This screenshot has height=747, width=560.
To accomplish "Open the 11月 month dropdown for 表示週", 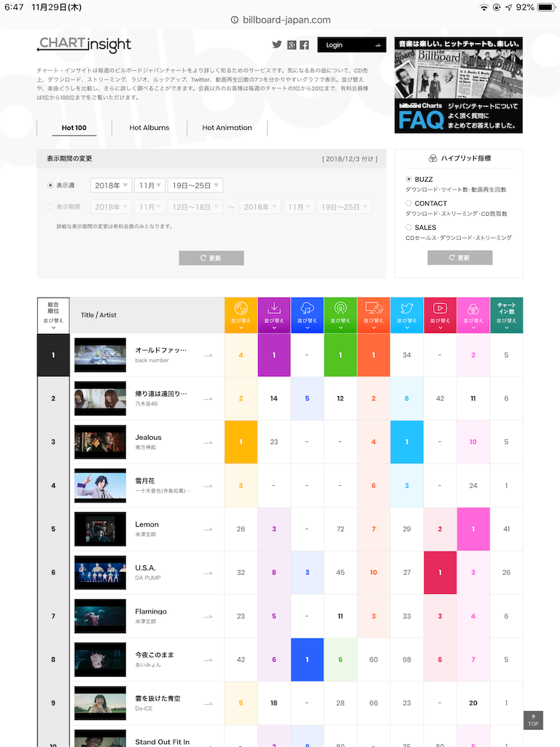I will [x=150, y=185].
